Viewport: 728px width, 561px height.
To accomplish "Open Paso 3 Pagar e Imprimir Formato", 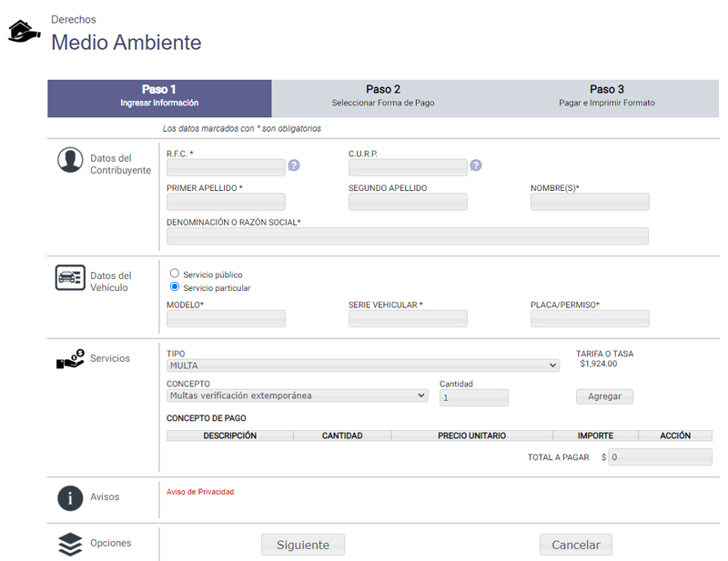I will 606,96.
